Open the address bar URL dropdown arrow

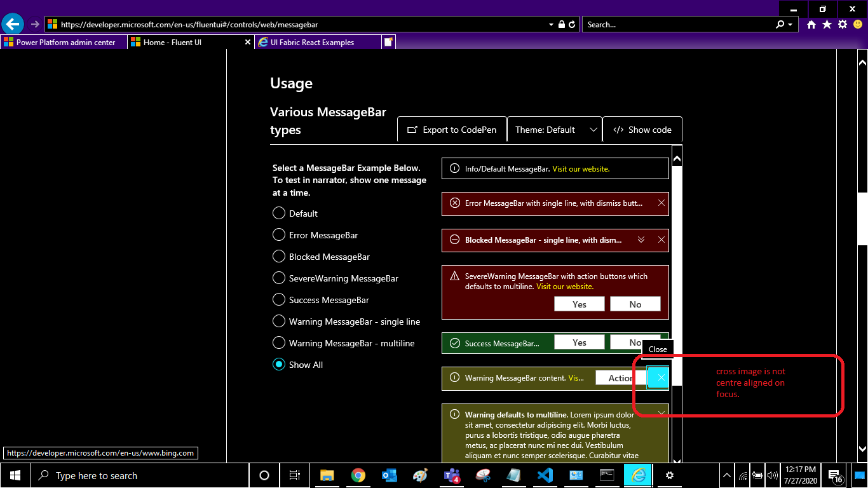point(551,24)
